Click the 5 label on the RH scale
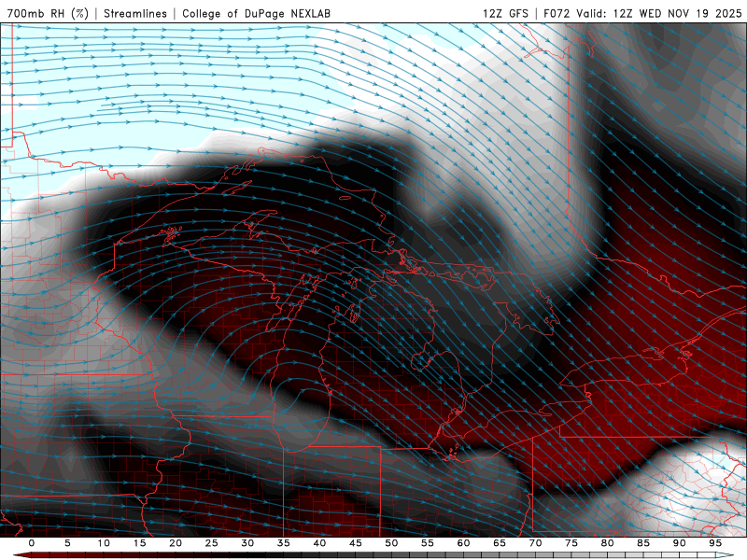This screenshot has height=560, width=747. coord(67,543)
